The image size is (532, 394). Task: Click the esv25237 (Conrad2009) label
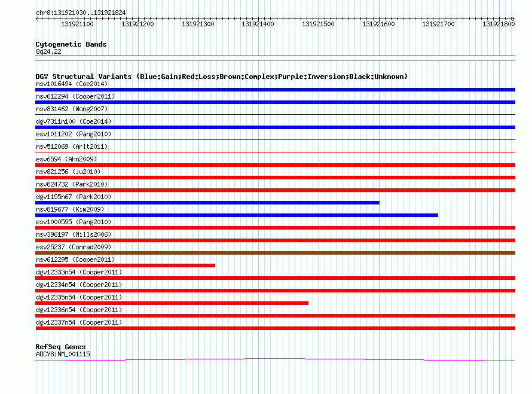74,247
